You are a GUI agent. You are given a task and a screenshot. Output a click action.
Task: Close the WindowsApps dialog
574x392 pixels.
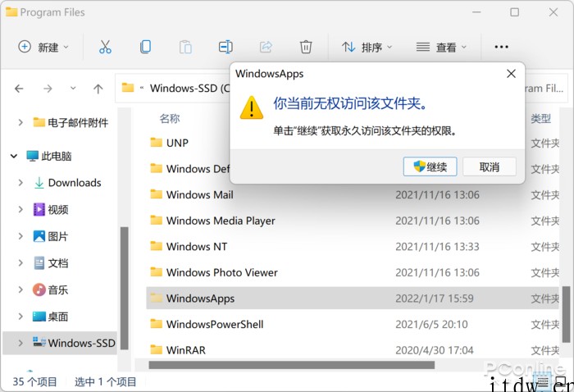(x=511, y=74)
